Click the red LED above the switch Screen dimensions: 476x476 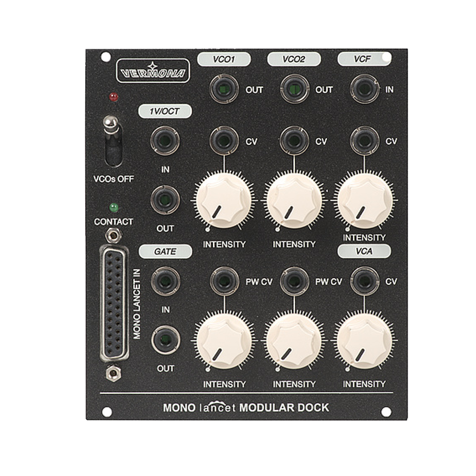114,98
